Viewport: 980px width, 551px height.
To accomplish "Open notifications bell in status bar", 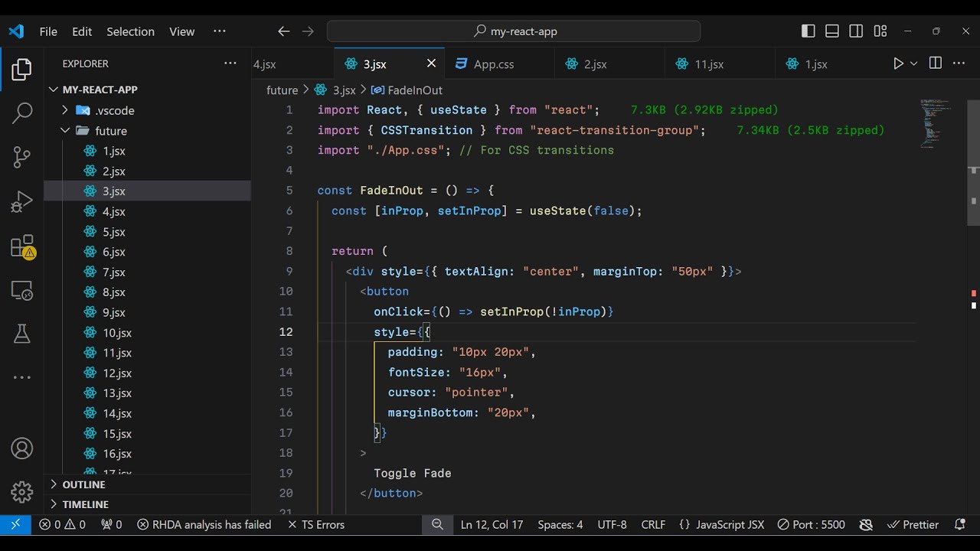I will [960, 524].
